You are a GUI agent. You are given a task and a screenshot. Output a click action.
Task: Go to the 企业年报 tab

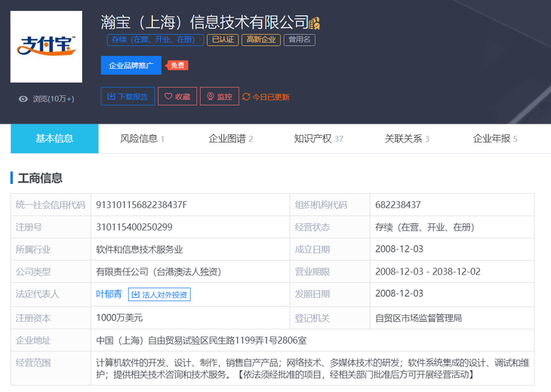coord(495,139)
